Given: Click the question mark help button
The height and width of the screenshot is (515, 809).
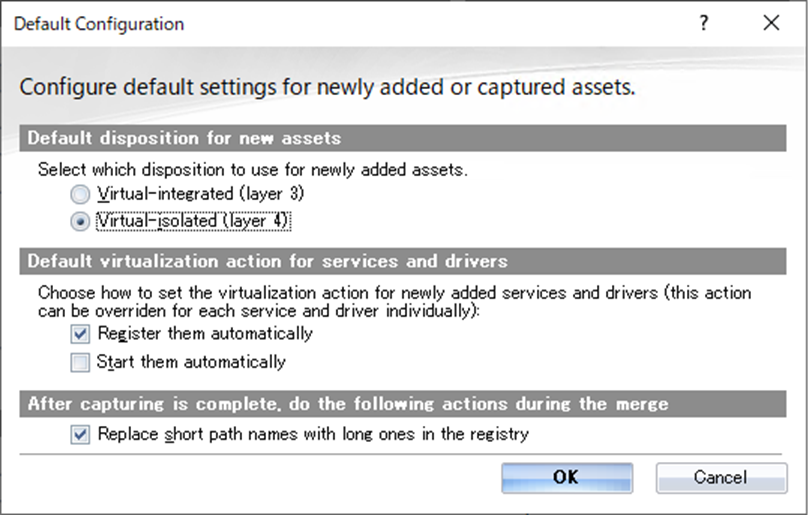Looking at the screenshot, I should 704,23.
